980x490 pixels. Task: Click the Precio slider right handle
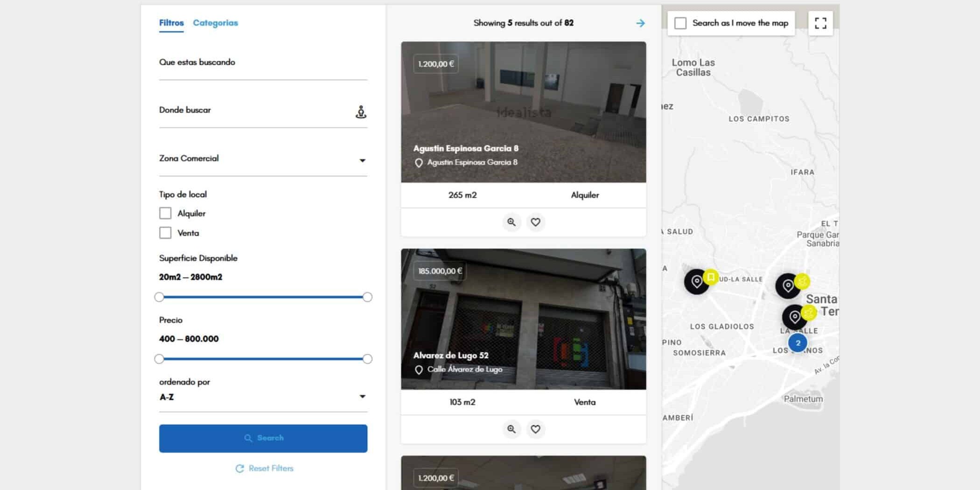coord(367,359)
